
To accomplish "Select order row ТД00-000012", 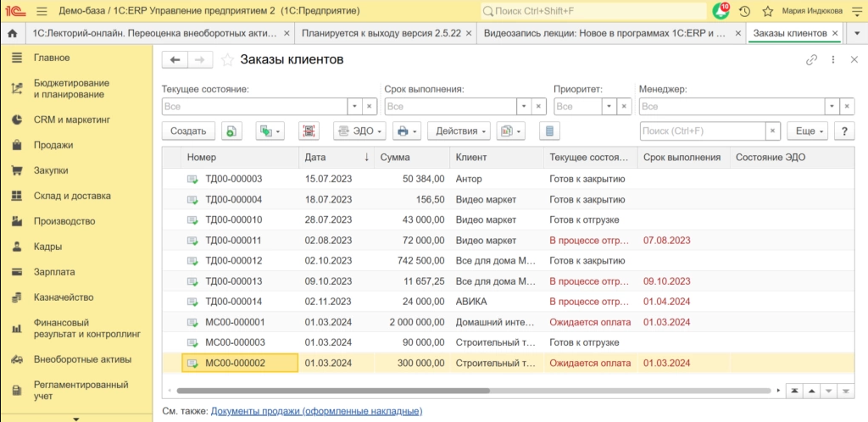I will (509, 260).
